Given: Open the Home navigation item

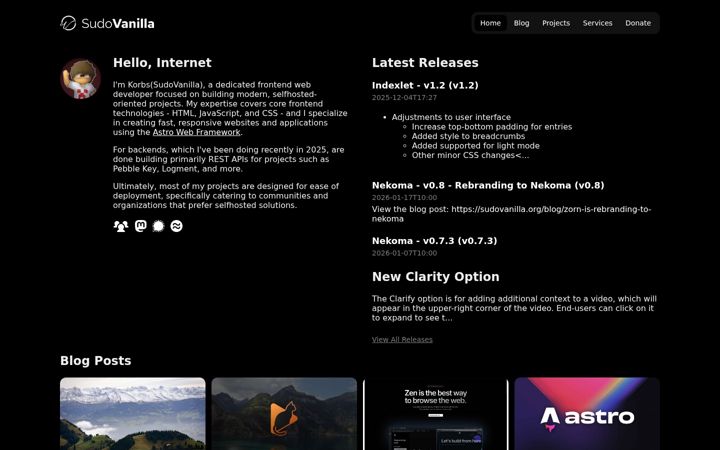Looking at the screenshot, I should tap(490, 23).
